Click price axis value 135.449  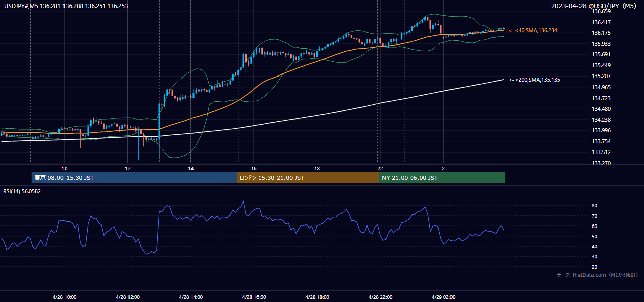pos(601,65)
